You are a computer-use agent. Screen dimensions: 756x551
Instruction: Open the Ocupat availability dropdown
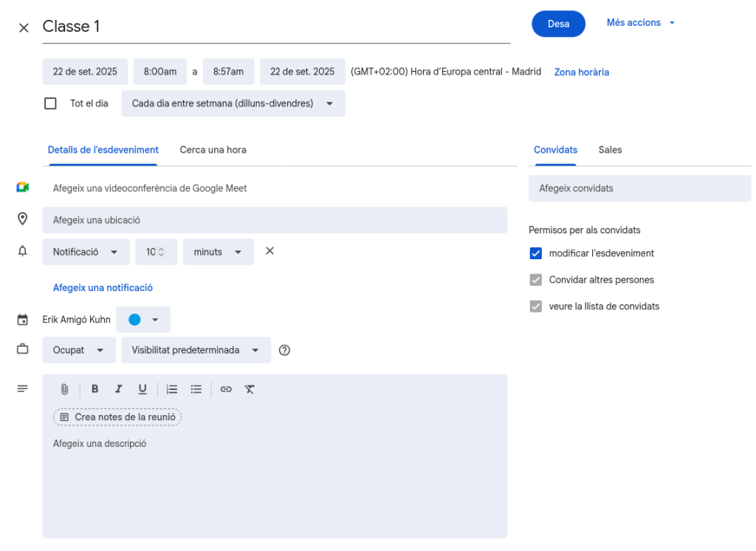click(78, 350)
